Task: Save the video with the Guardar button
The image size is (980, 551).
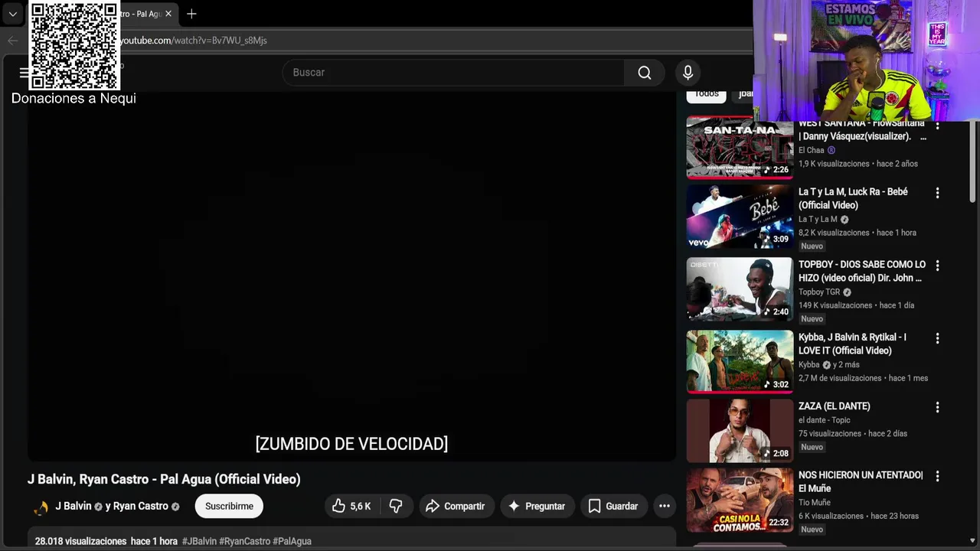Action: [612, 506]
